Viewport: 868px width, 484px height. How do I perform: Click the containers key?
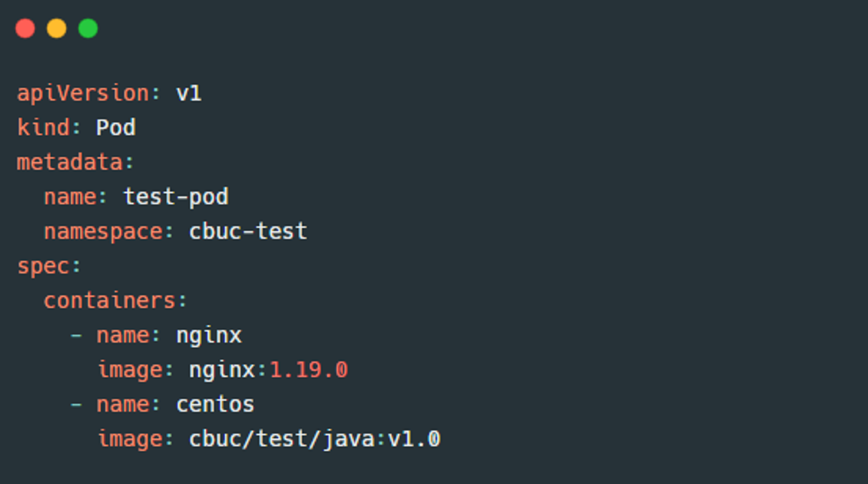click(109, 300)
